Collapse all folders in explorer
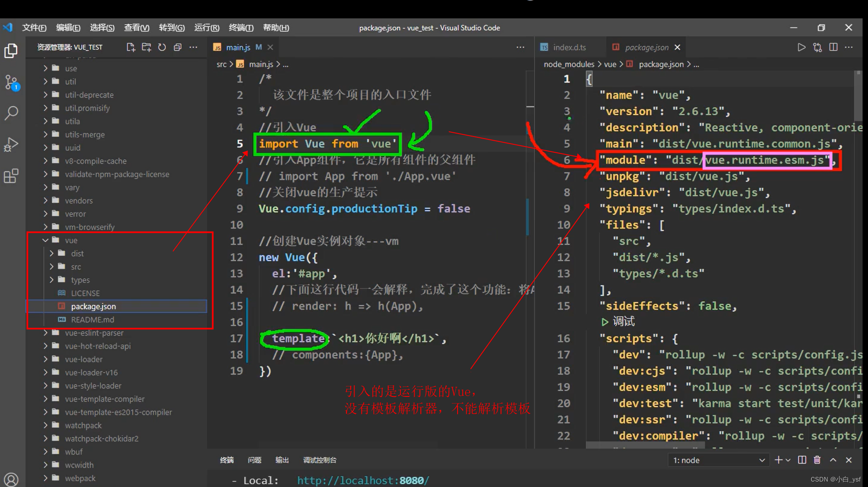The height and width of the screenshot is (487, 868). 177,47
